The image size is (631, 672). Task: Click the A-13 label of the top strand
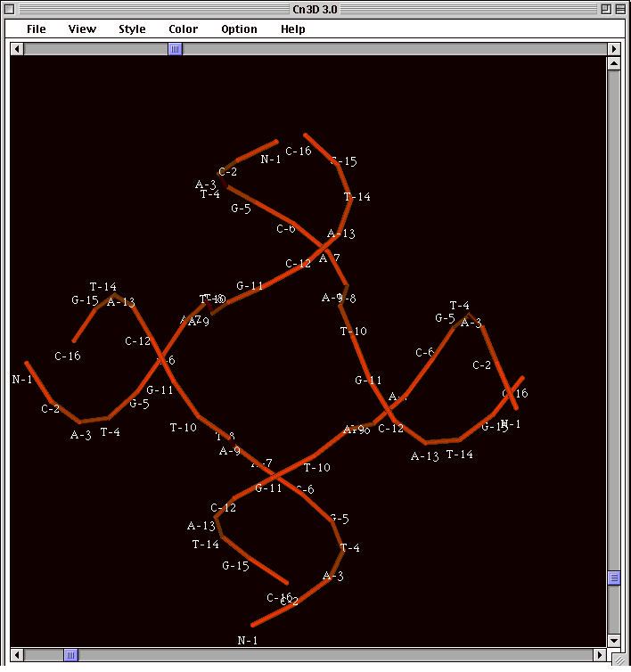point(341,234)
